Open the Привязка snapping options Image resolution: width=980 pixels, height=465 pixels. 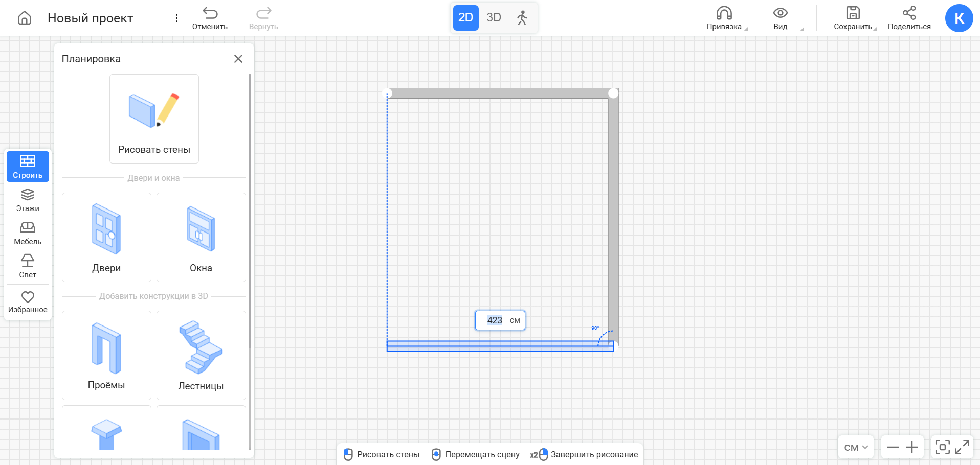(724, 18)
